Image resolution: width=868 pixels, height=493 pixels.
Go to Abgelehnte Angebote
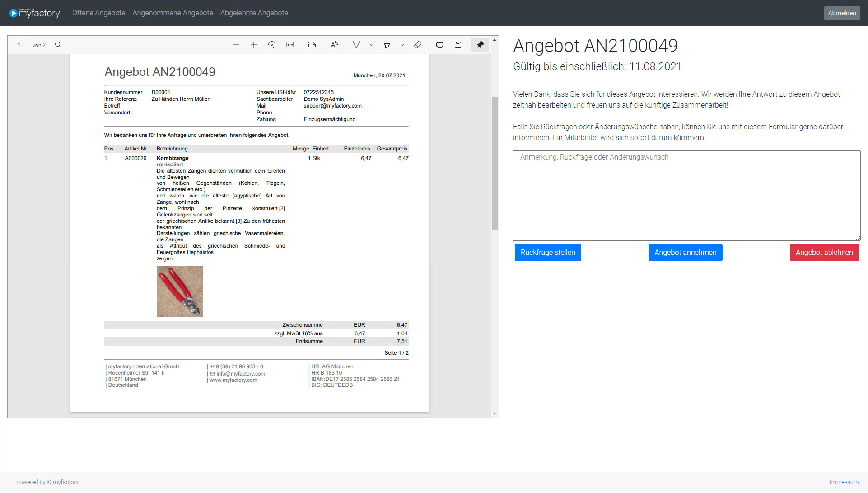coord(254,13)
